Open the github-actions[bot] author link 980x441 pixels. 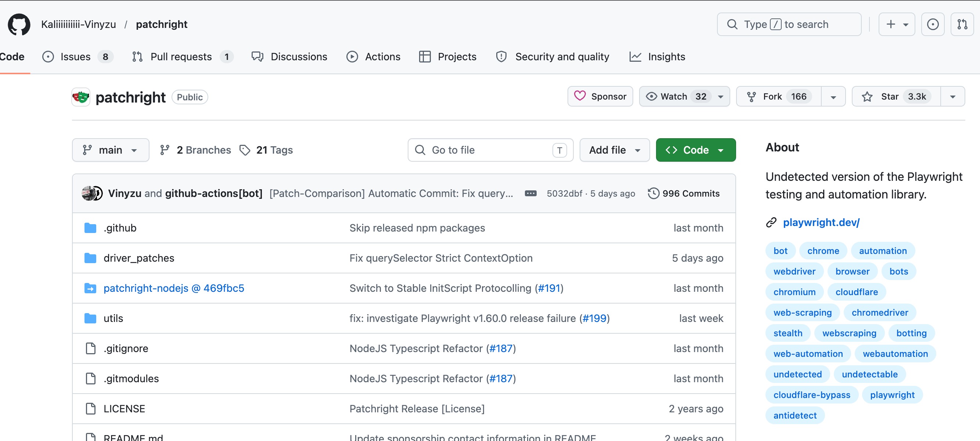214,193
